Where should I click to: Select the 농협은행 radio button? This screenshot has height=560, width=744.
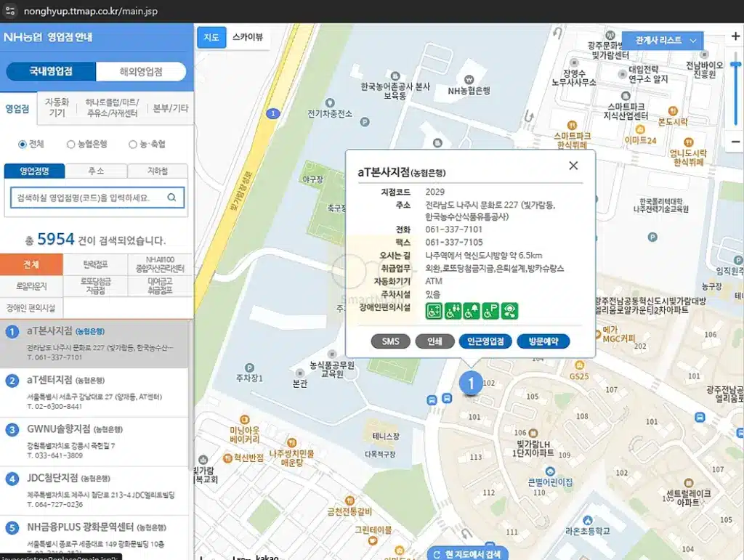pos(70,145)
